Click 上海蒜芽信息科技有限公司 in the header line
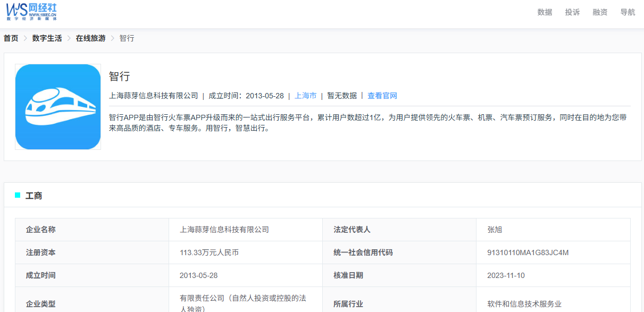 [154, 96]
